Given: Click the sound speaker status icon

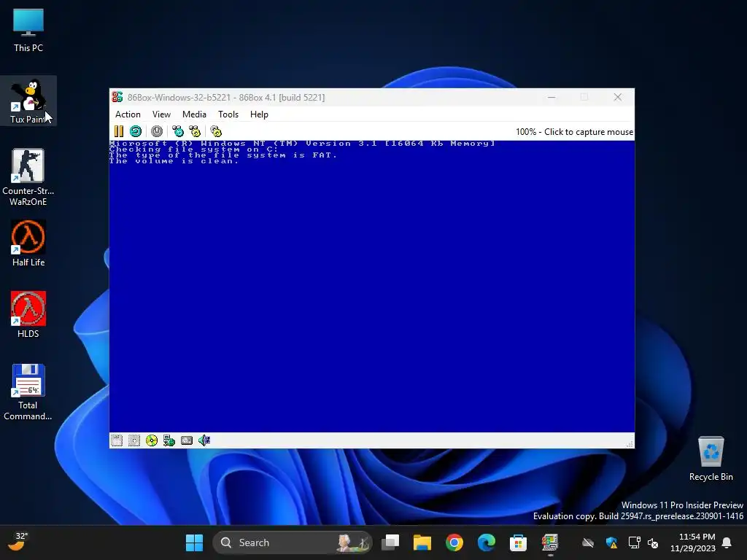Looking at the screenshot, I should (x=204, y=440).
